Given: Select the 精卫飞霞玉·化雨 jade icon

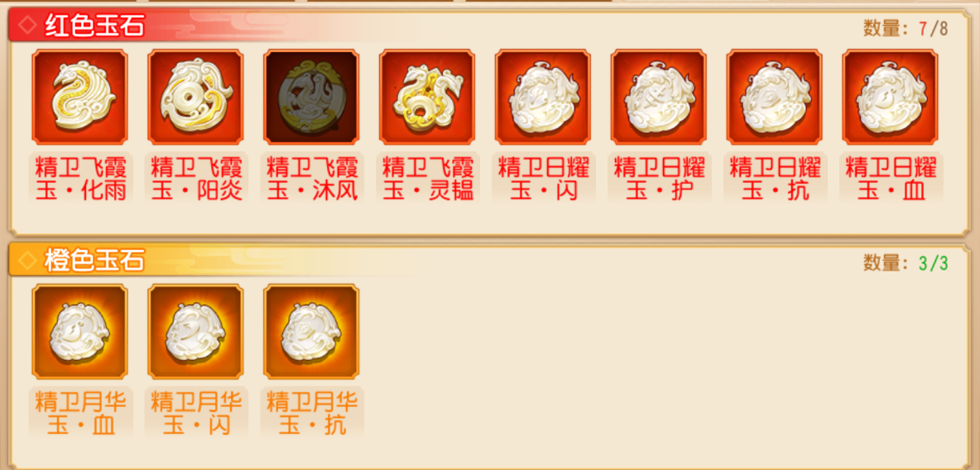Looking at the screenshot, I should (80, 97).
